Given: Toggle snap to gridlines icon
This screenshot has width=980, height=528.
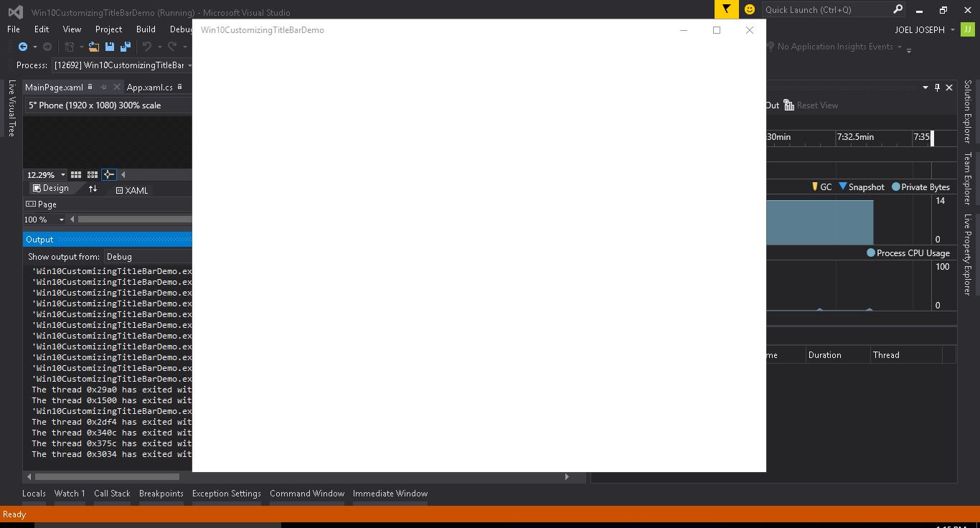Looking at the screenshot, I should pos(93,174).
